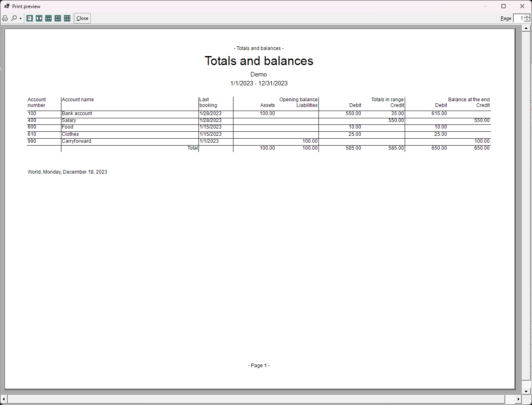Image resolution: width=532 pixels, height=405 pixels.
Task: Click the 'Carryforward' account name
Action: click(x=76, y=141)
